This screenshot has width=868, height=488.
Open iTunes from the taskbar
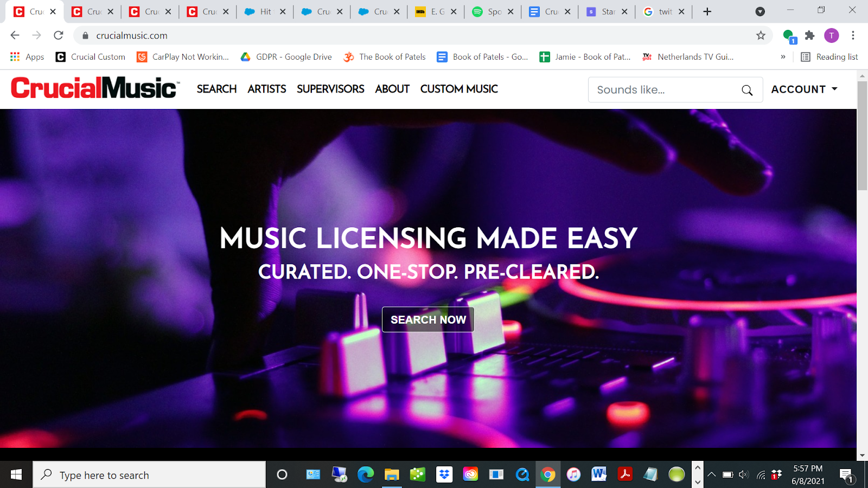click(x=573, y=475)
